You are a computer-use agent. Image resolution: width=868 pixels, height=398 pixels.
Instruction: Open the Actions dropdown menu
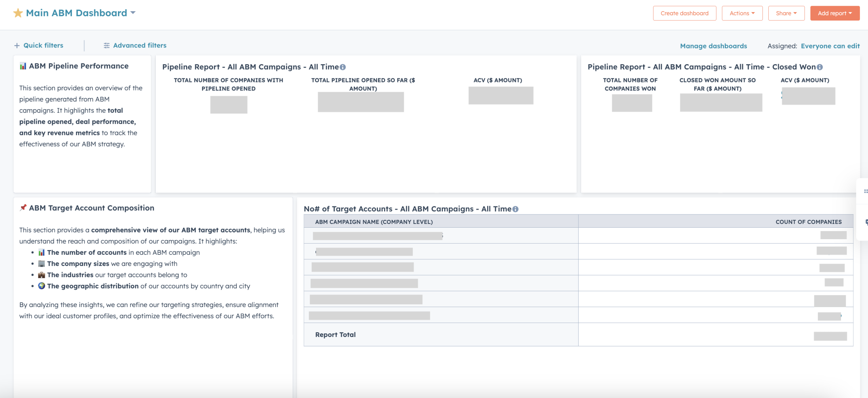click(742, 13)
